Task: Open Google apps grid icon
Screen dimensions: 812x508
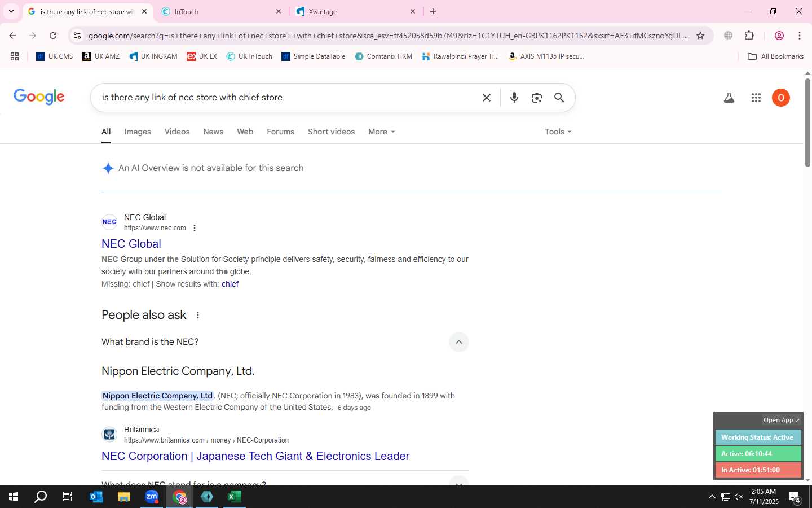Action: tap(756, 98)
